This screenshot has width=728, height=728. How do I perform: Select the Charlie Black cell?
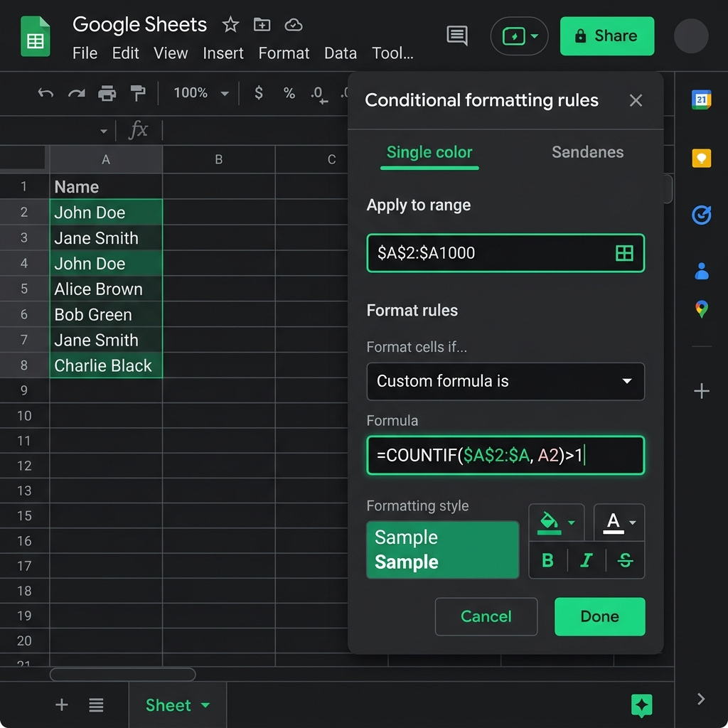coord(106,365)
